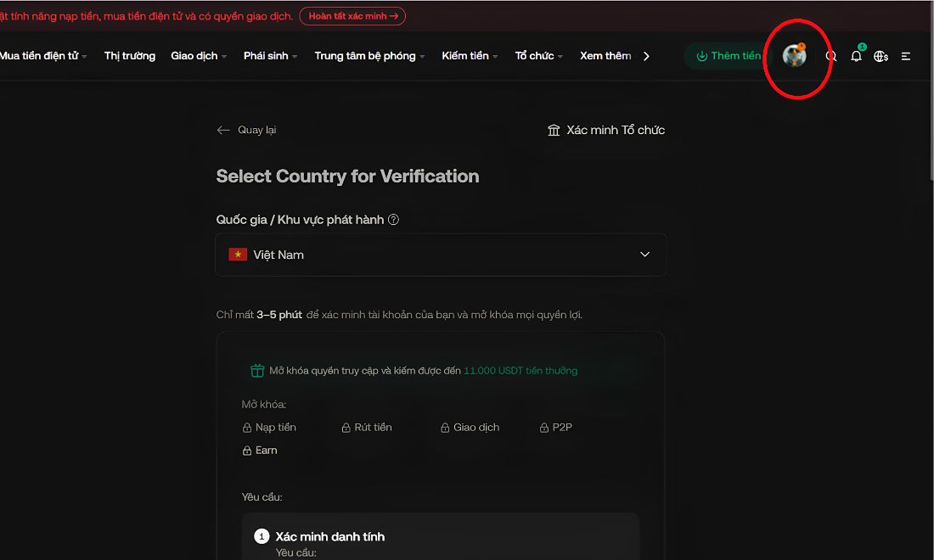Click the gift icon in reward banner

pyautogui.click(x=257, y=370)
